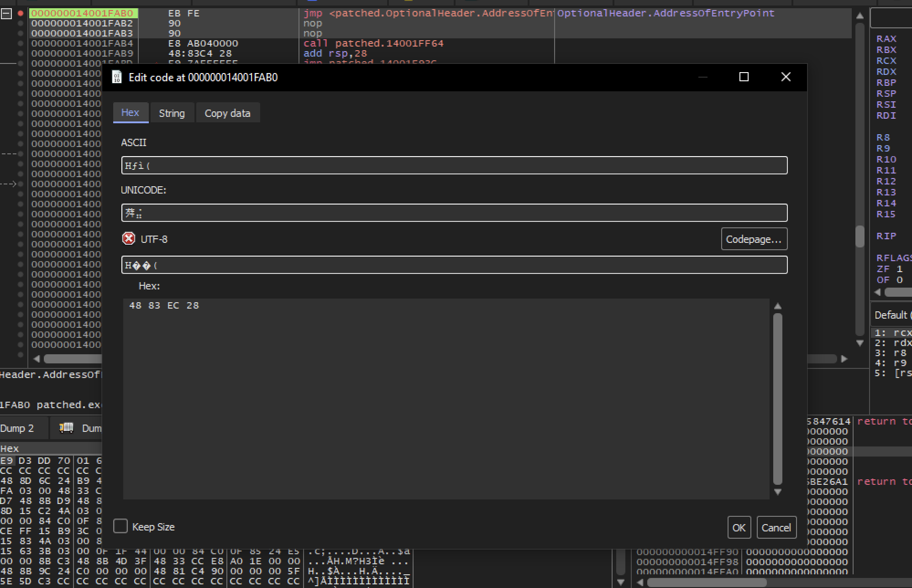Click the red UTF-8 error icon
The width and height of the screenshot is (912, 588).
point(129,239)
